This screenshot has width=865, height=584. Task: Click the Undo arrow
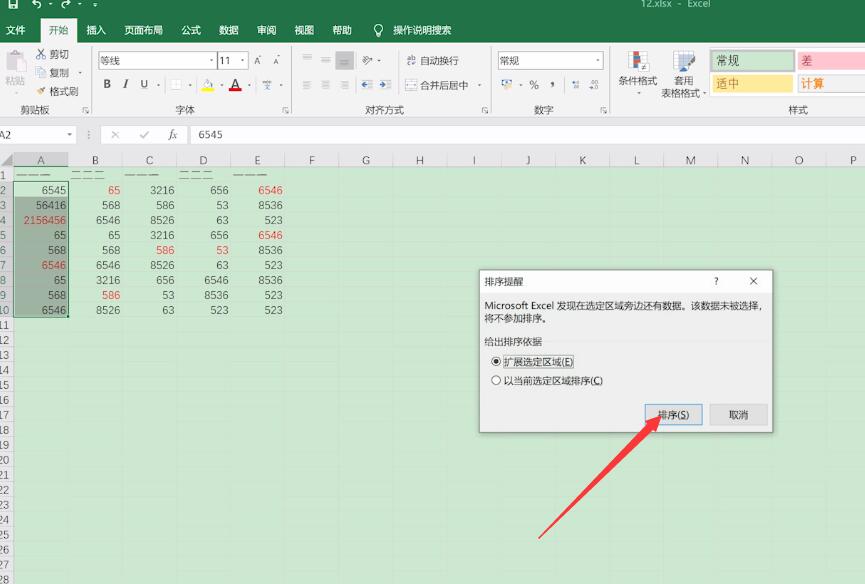click(36, 4)
